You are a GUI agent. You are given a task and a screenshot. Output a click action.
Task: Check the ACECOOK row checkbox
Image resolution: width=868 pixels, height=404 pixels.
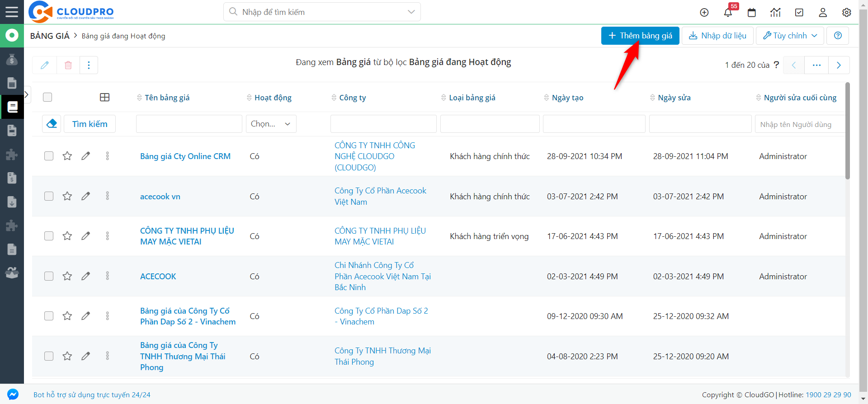pyautogui.click(x=49, y=276)
